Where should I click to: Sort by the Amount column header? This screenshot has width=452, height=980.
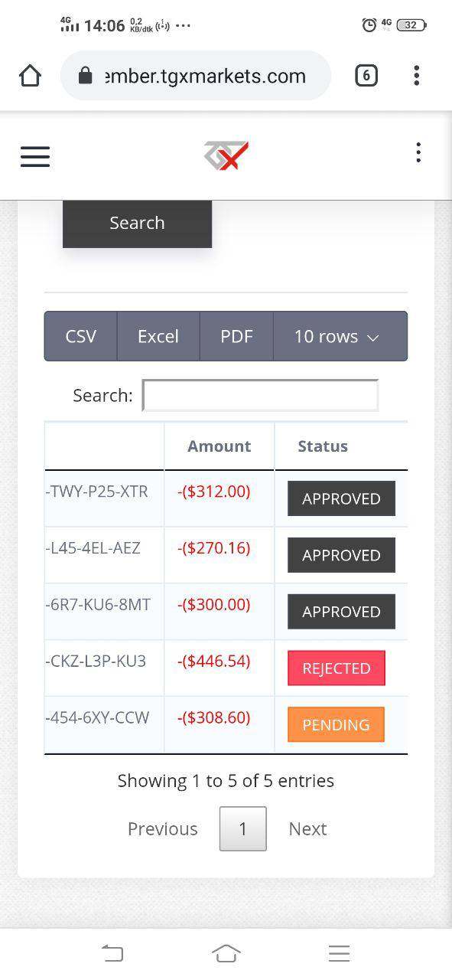coord(219,446)
